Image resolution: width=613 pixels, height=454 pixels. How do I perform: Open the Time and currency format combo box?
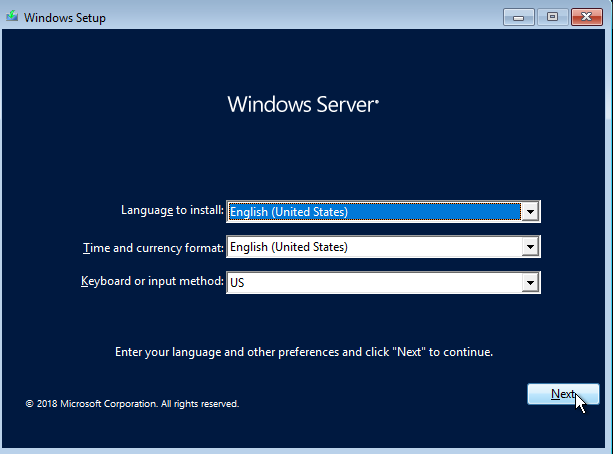(383, 247)
